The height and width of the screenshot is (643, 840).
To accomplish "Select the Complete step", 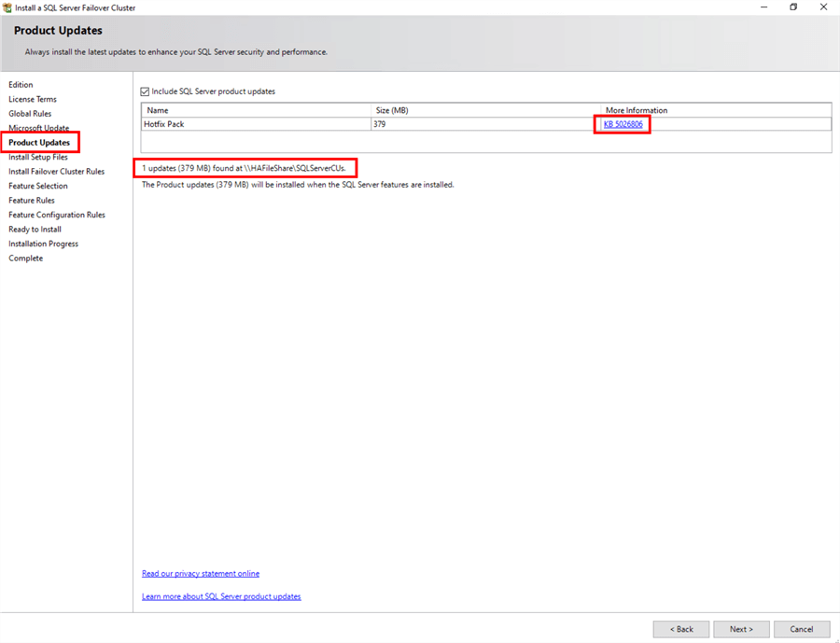I will 26,259.
